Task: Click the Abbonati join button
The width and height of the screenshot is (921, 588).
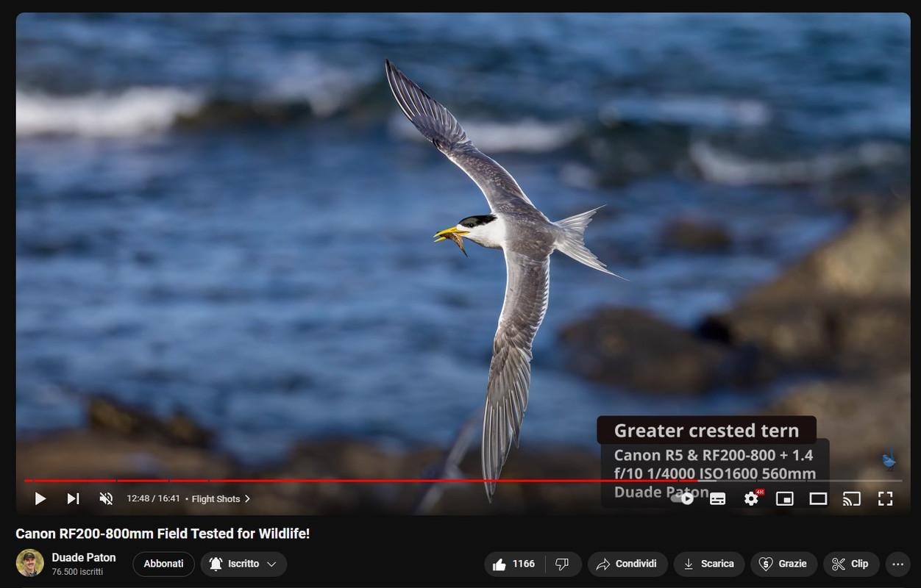Action: click(163, 564)
